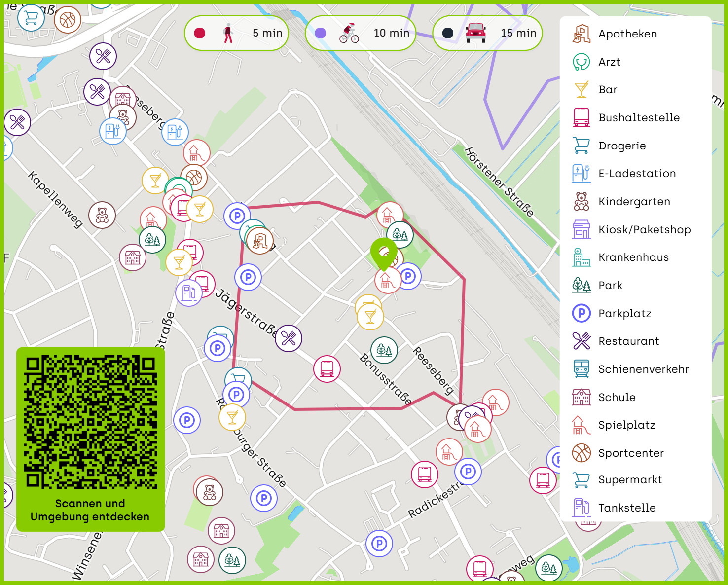The height and width of the screenshot is (585, 728).
Task: Click the Supermarkt cart icon in legend
Action: (582, 480)
